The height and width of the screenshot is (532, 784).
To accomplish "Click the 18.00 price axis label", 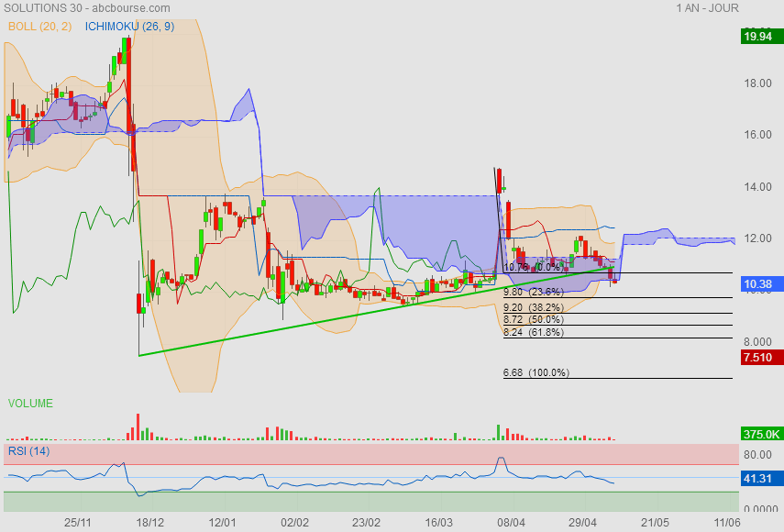I will (x=757, y=83).
